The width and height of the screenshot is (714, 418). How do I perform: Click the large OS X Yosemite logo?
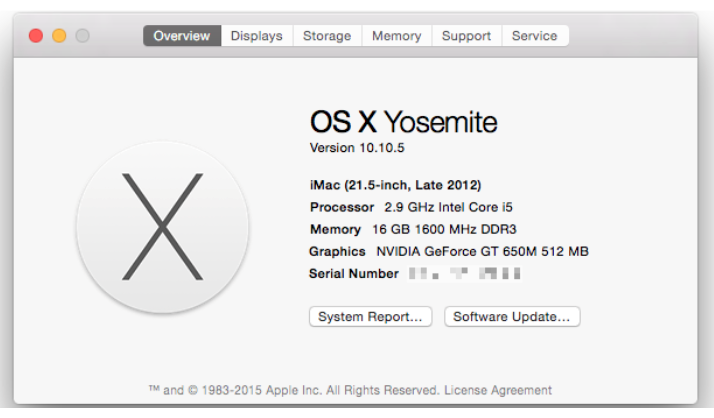click(163, 227)
